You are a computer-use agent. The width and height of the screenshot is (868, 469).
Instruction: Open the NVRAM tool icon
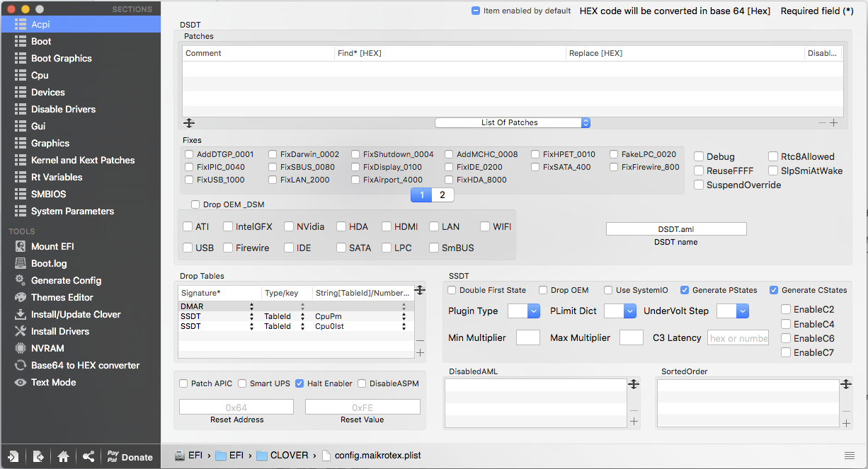[20, 348]
